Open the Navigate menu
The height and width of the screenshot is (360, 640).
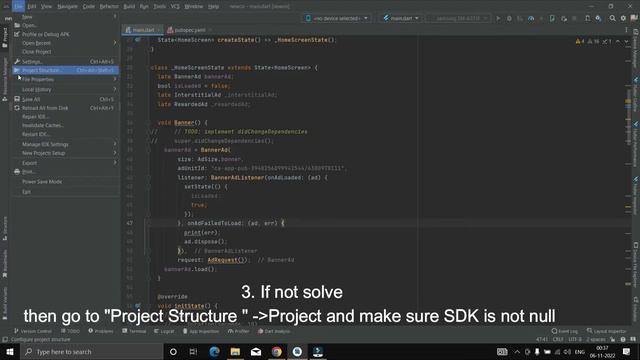[x=67, y=7]
